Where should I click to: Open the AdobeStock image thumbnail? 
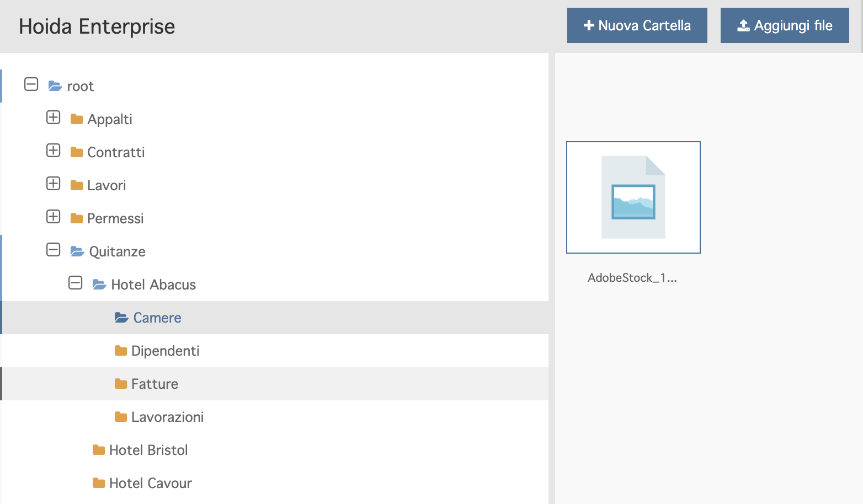(633, 197)
